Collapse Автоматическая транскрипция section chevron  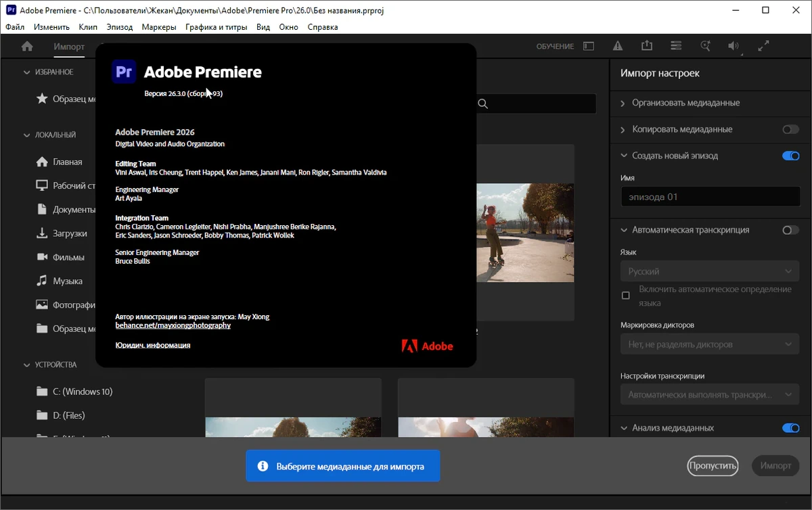click(624, 230)
